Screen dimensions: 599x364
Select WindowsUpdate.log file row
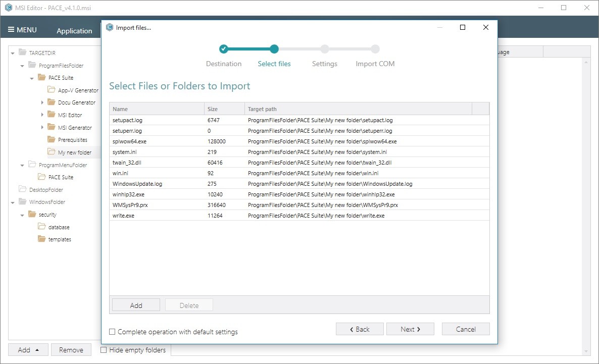point(299,184)
